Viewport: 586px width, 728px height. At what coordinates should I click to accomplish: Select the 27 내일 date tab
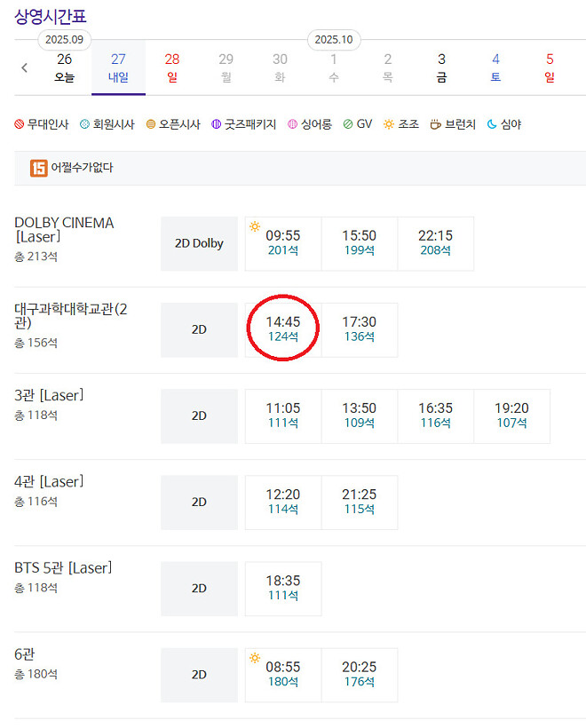click(118, 67)
